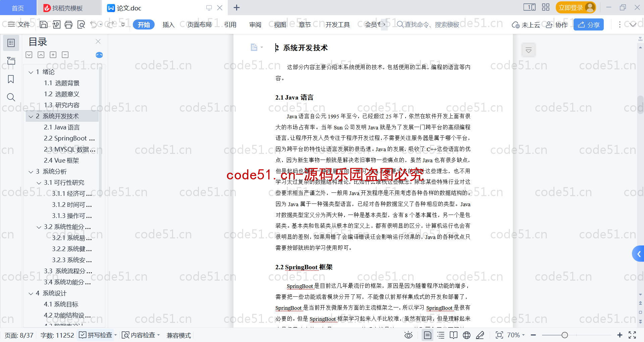Open the outline panel icon in sidebar
Screen dimensions: 644x342
pos(11,43)
